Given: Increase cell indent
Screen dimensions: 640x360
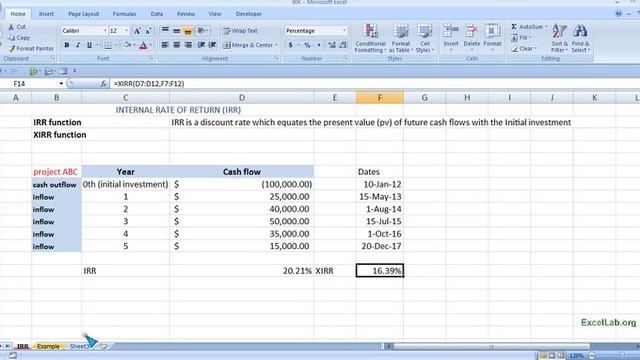Looking at the screenshot, I should (212, 45).
